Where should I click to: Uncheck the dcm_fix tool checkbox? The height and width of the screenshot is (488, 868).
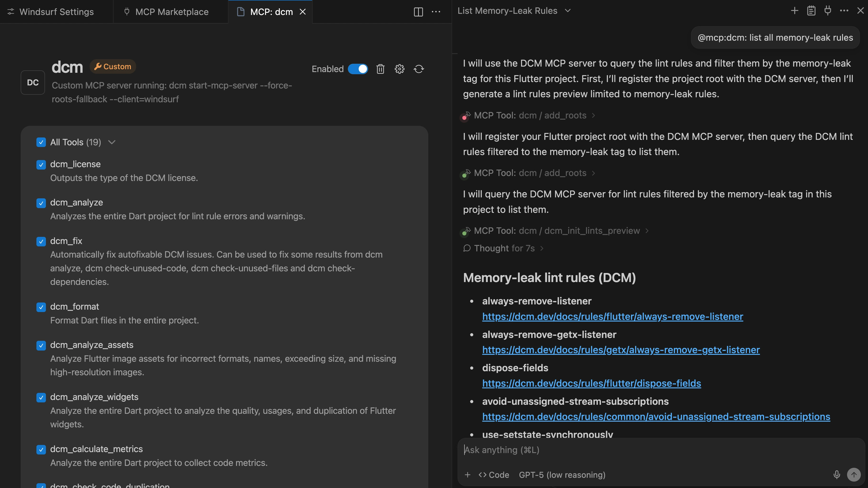pos(41,241)
